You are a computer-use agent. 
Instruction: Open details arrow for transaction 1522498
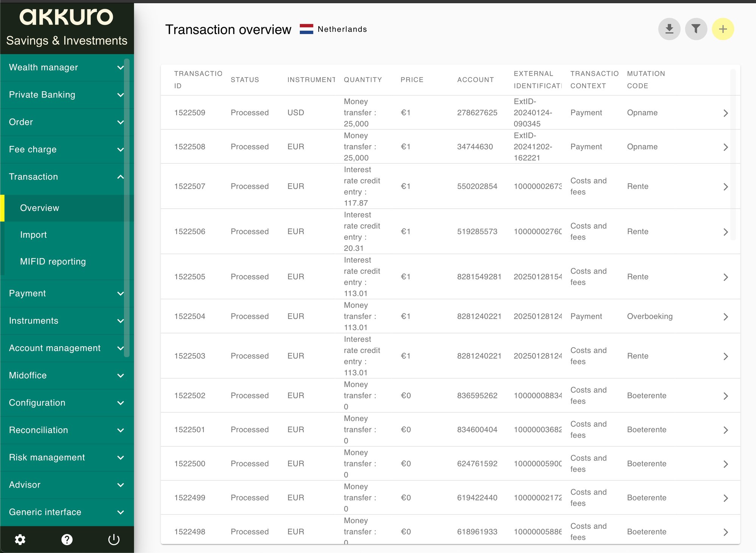point(725,532)
